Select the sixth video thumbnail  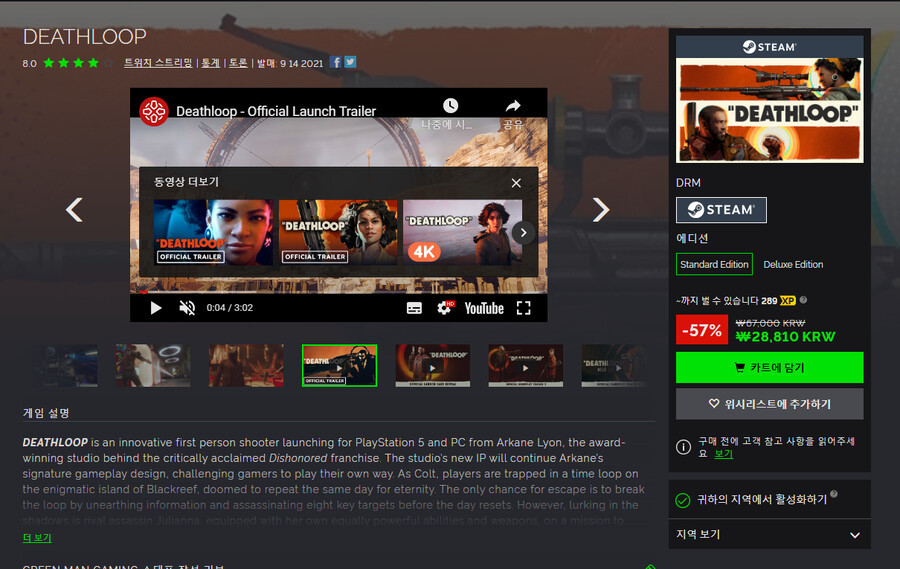pyautogui.click(x=525, y=366)
